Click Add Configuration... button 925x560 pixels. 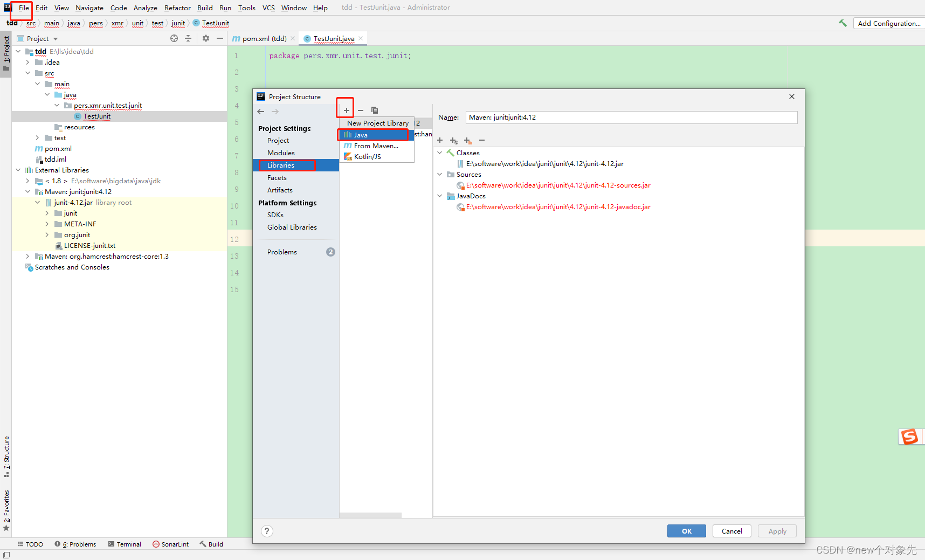coord(889,23)
